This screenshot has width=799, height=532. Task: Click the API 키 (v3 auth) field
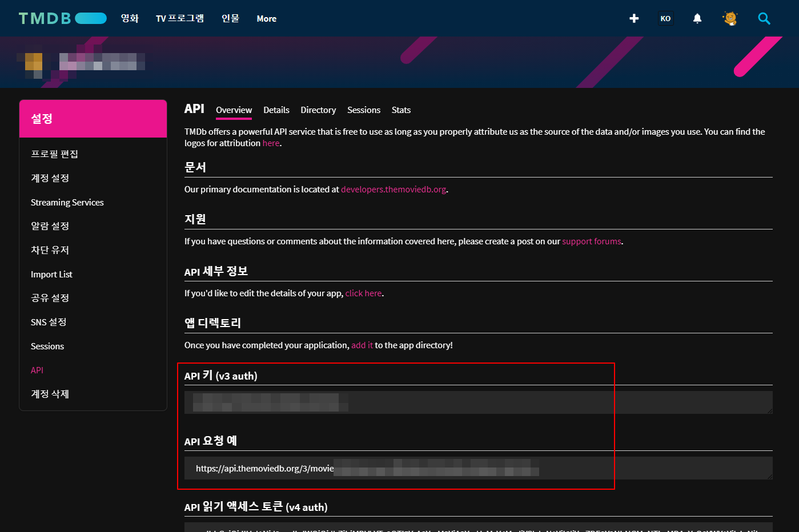[479, 402]
